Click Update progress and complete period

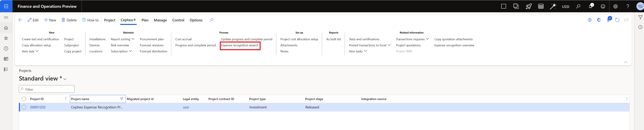click(x=246, y=39)
